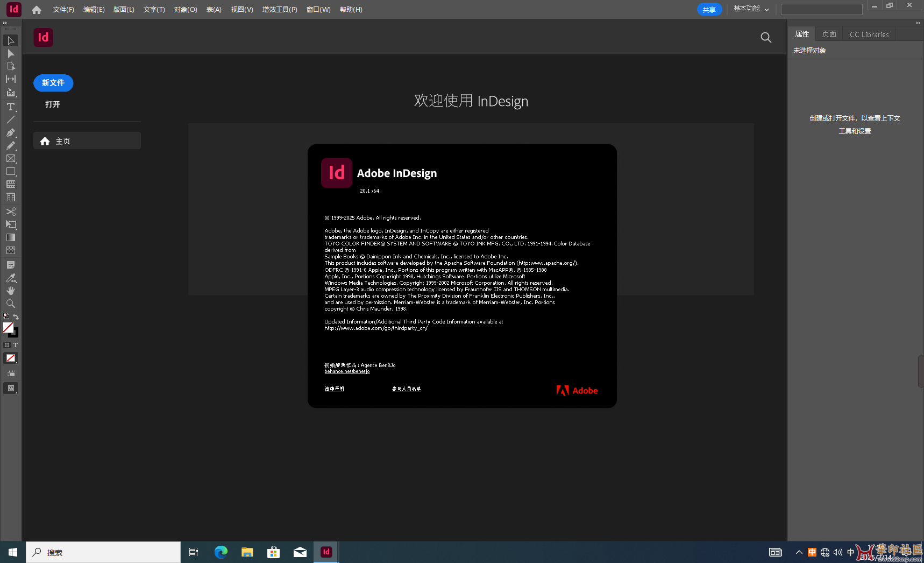Select the Selection tool arrow
924x563 pixels.
11,41
